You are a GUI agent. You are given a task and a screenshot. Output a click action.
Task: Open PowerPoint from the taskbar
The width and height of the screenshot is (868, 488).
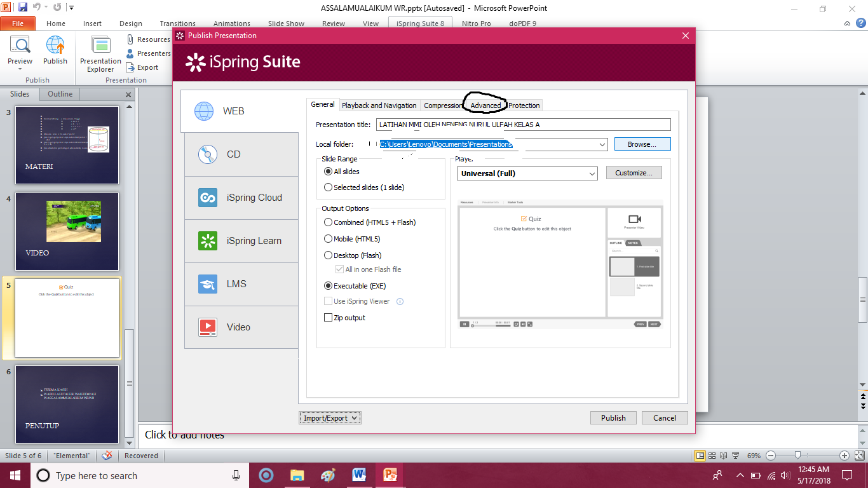[390, 475]
